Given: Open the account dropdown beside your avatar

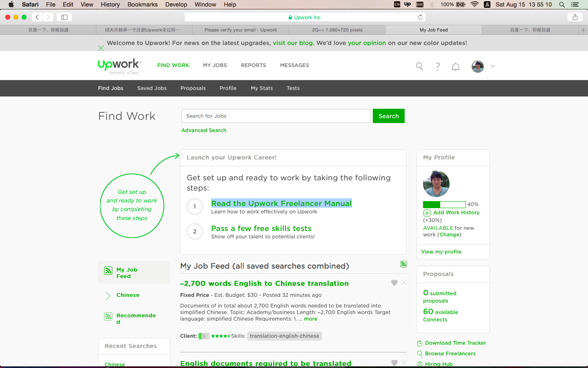Looking at the screenshot, I should (493, 66).
